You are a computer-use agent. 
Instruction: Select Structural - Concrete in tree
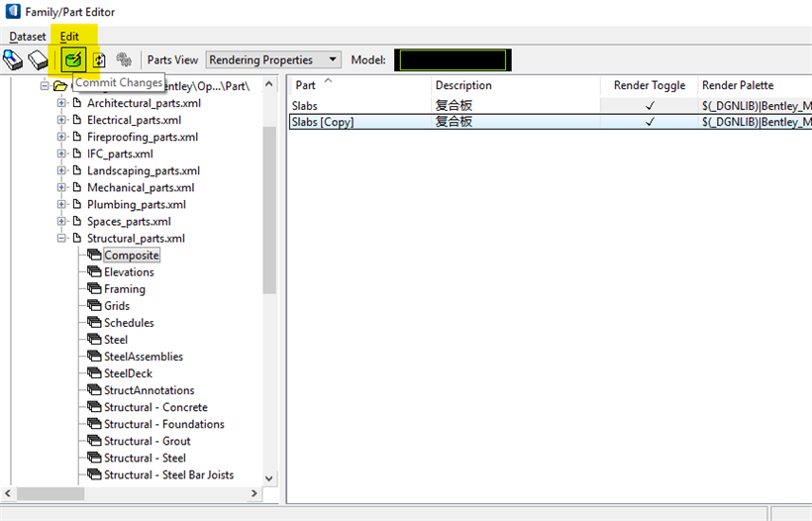(x=155, y=407)
